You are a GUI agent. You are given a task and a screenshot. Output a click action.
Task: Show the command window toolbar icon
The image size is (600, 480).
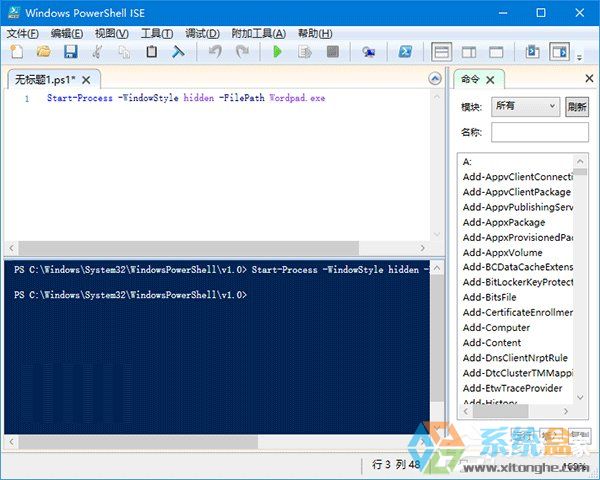pyautogui.click(x=532, y=52)
